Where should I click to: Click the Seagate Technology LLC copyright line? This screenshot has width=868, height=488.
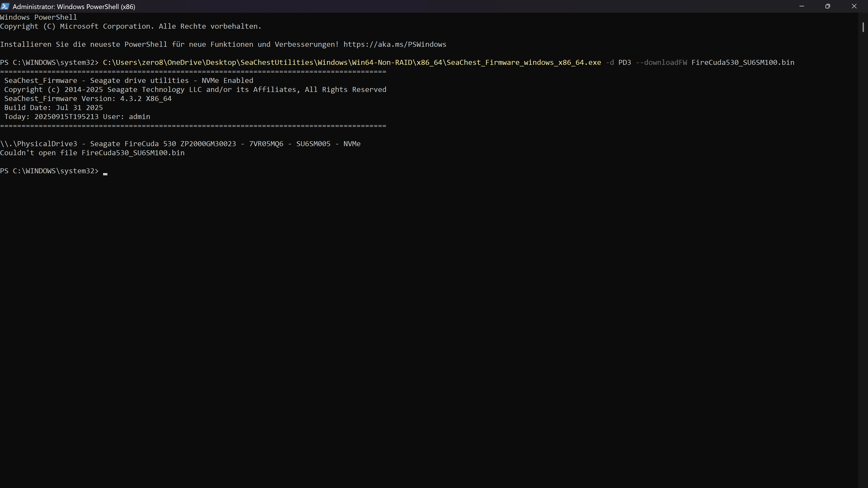pos(195,90)
